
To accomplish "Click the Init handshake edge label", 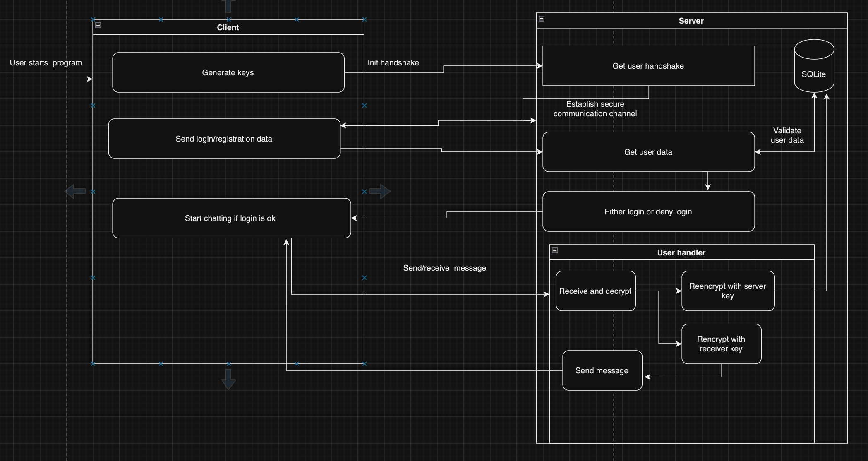I will click(393, 62).
